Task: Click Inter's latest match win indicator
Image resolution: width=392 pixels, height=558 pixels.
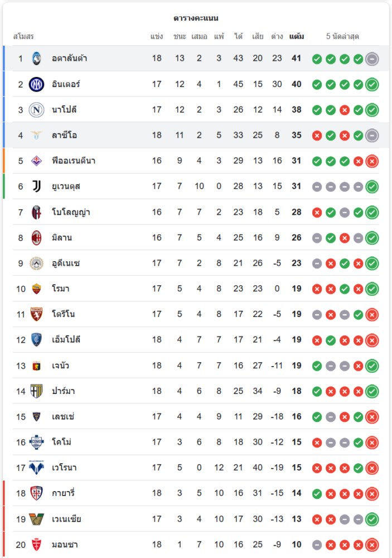Action: click(x=372, y=84)
